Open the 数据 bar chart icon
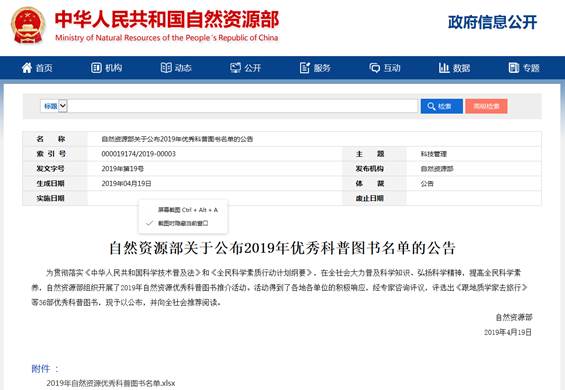This screenshot has width=565, height=390. coord(444,67)
